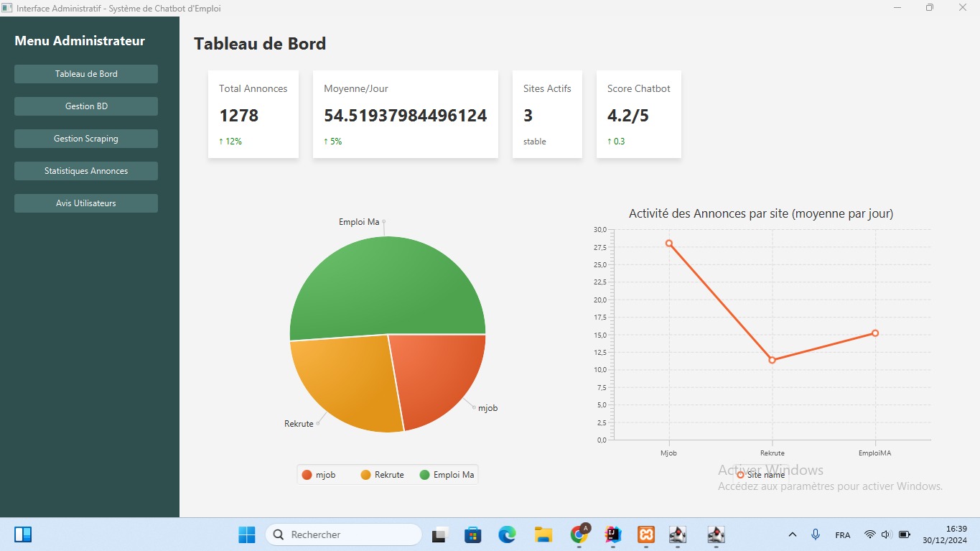Click the Total Annonces card
Viewport: 980px width, 551px height.
pos(253,114)
